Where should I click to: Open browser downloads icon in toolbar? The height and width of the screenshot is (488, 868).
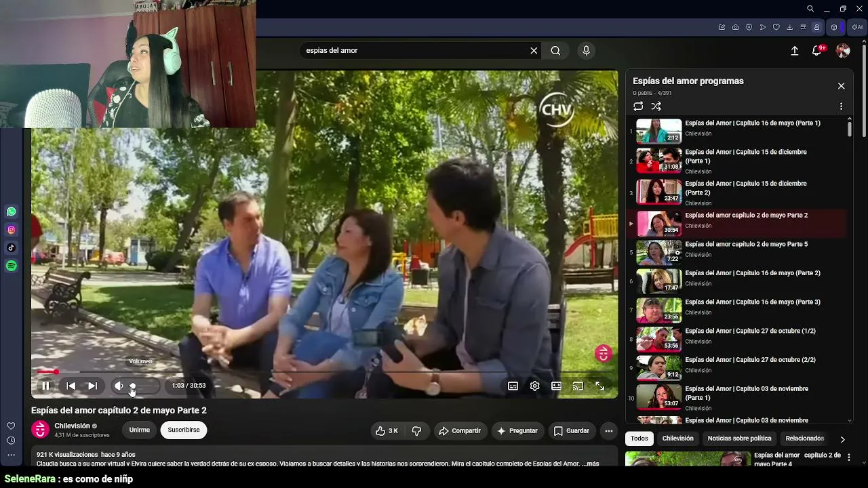coord(790,27)
